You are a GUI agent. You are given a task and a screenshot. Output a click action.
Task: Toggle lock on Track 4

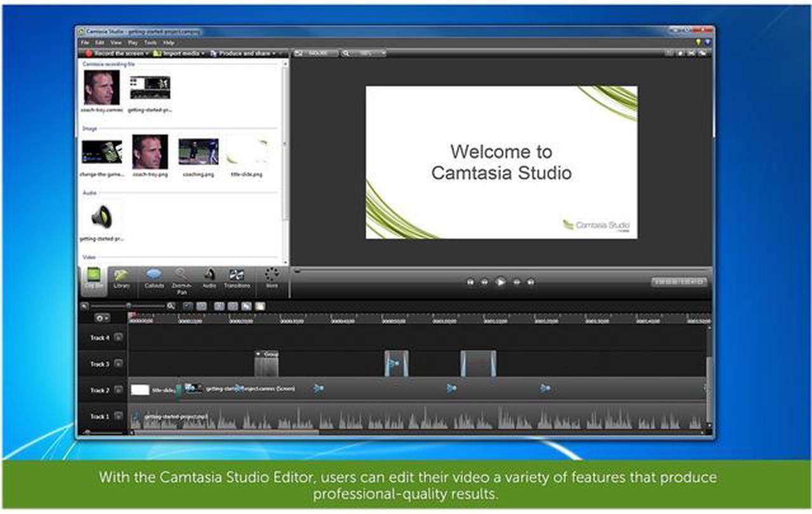point(119,338)
